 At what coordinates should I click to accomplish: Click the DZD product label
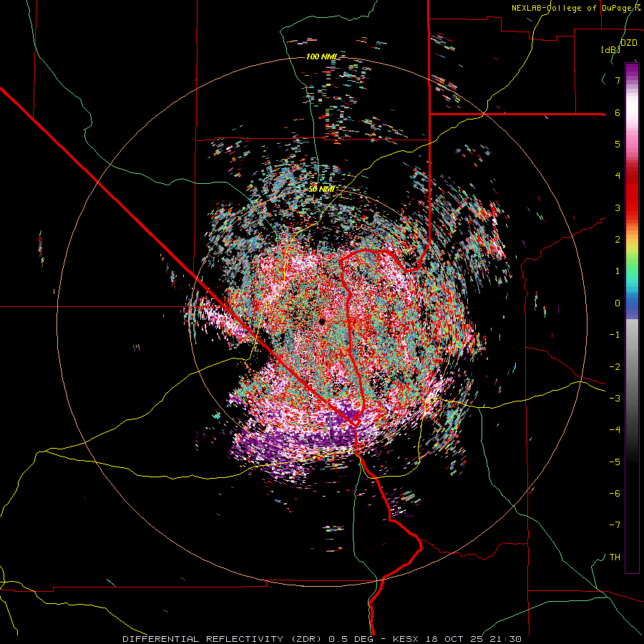[628, 43]
